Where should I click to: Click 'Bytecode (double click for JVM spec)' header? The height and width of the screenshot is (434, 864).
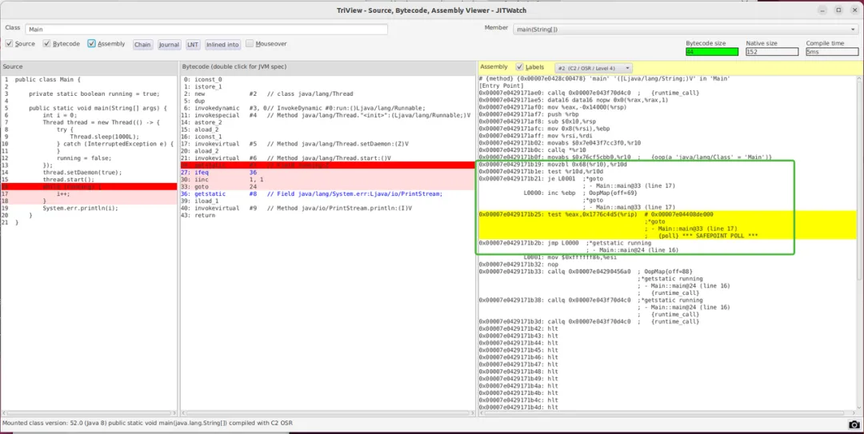(233, 67)
